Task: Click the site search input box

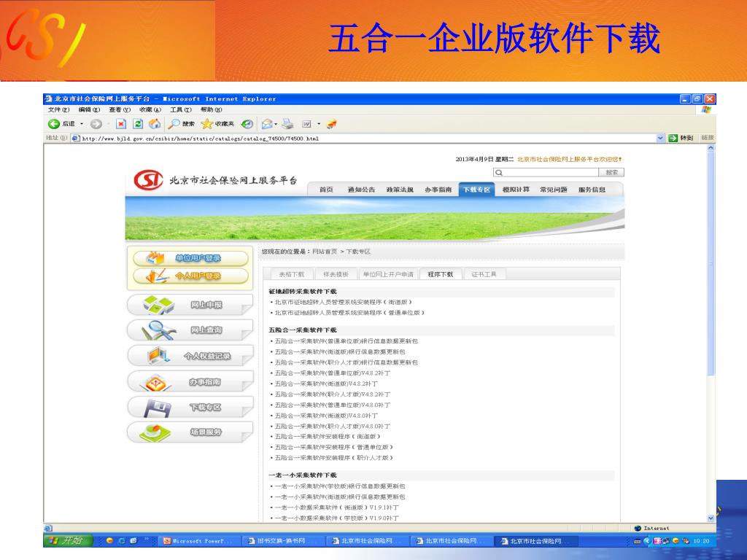Action: (x=546, y=172)
